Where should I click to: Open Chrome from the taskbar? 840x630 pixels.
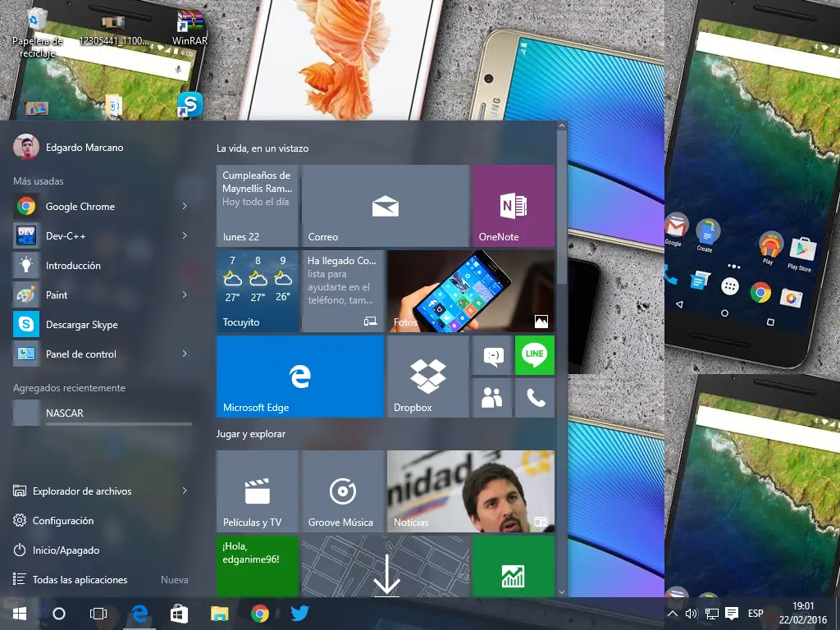[260, 614]
